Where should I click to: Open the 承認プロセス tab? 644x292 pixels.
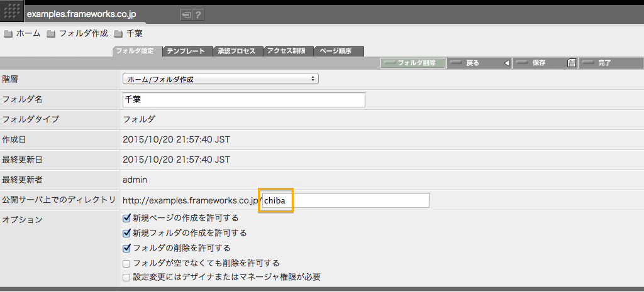click(x=236, y=51)
